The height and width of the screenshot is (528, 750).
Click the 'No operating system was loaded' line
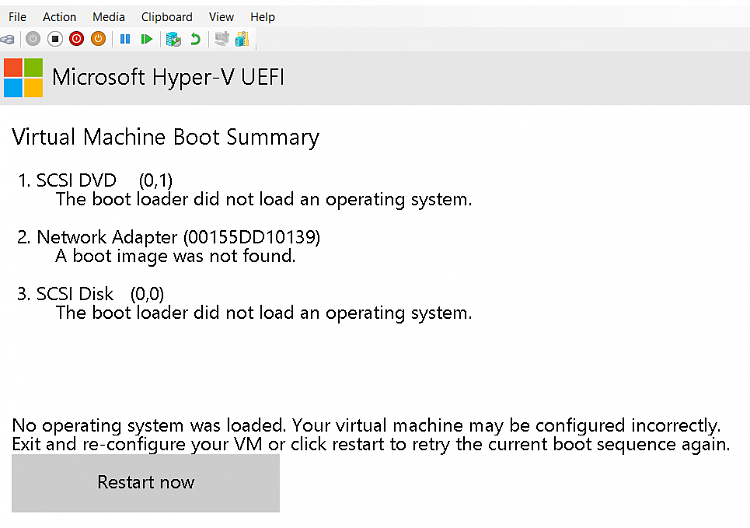(x=366, y=425)
